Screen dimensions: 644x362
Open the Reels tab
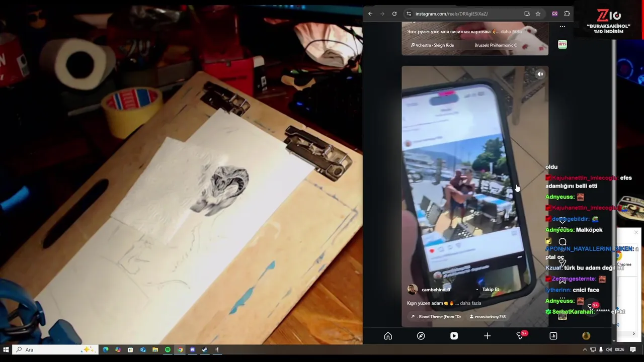coord(454,336)
